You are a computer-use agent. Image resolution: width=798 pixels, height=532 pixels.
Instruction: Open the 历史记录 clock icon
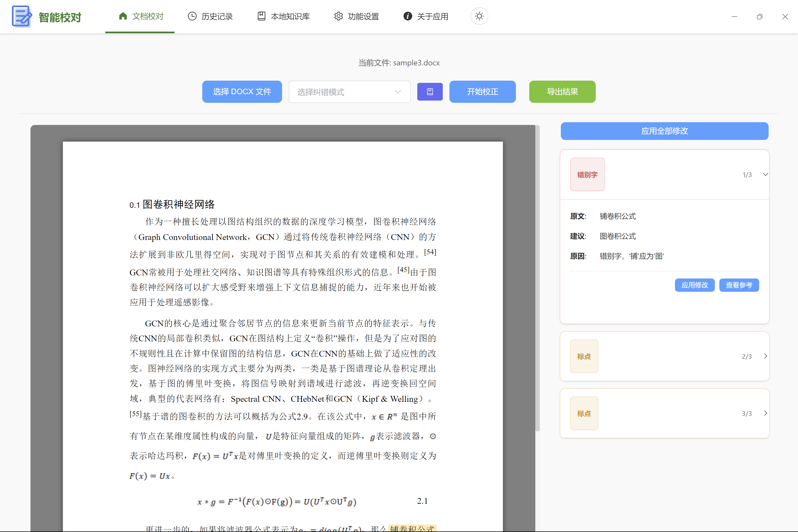(x=192, y=16)
